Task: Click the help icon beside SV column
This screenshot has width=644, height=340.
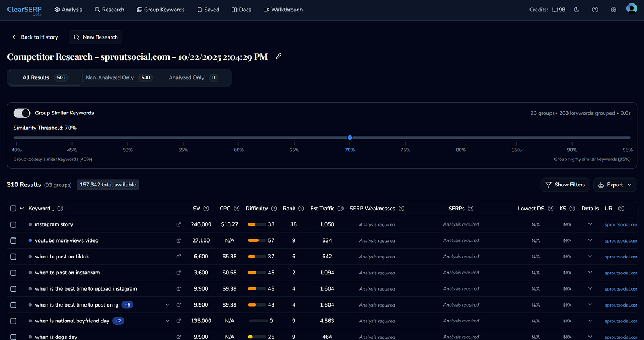Action: 206,209
